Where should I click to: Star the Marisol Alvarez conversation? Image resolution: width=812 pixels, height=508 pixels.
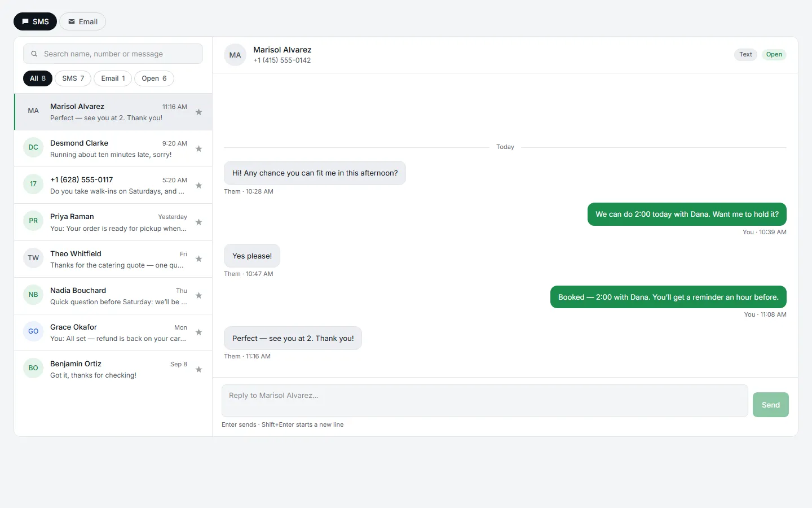[198, 112]
